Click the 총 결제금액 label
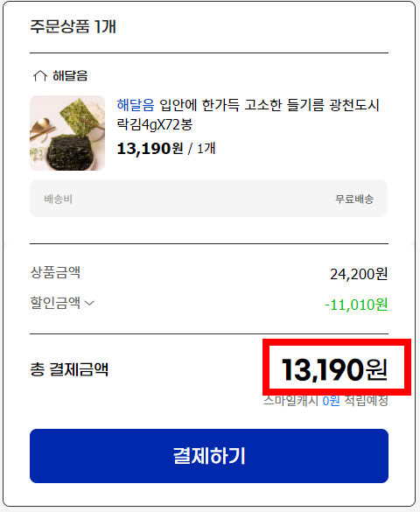420x512 pixels. pos(69,369)
